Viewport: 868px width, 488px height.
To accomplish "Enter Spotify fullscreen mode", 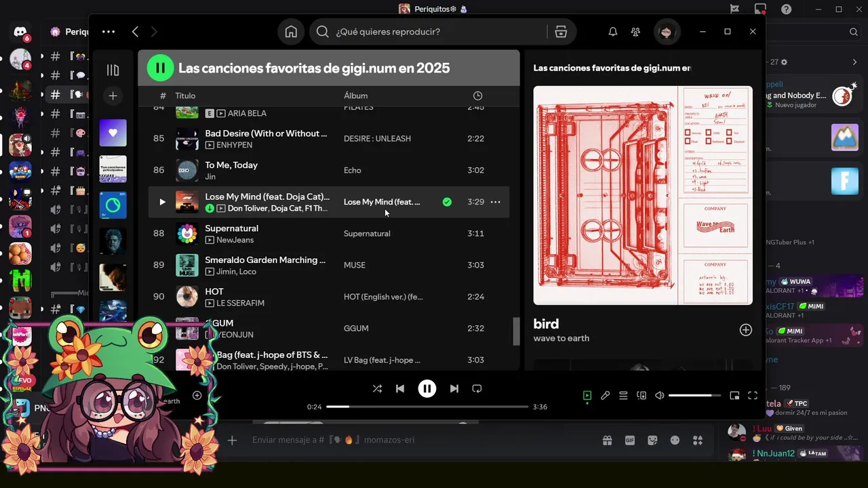I will 753,396.
